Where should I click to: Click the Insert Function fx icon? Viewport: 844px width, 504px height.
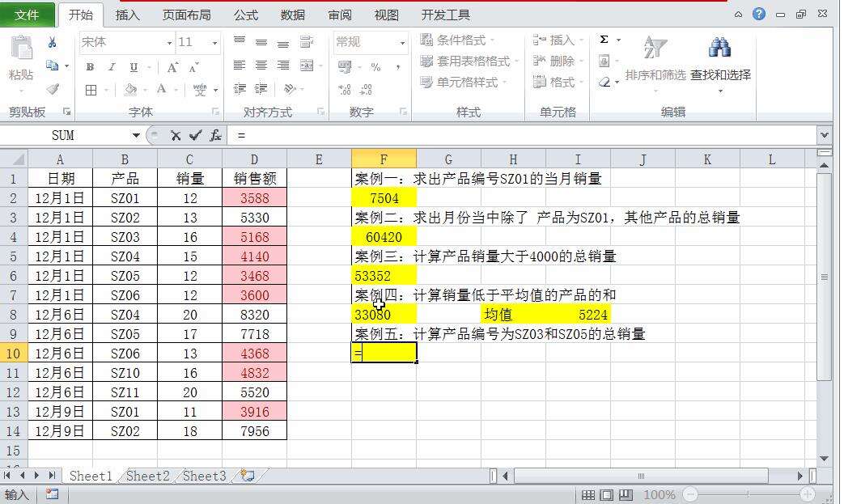pyautogui.click(x=215, y=136)
